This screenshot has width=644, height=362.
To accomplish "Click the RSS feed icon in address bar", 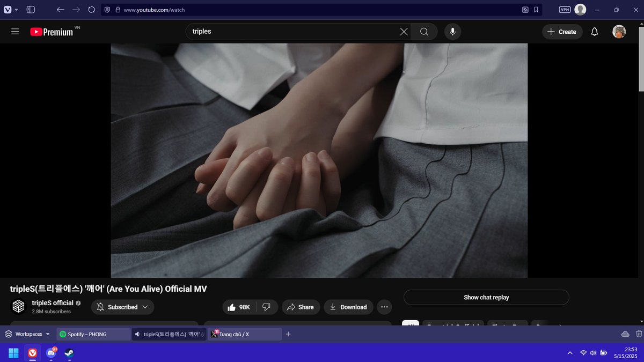I will pyautogui.click(x=525, y=10).
